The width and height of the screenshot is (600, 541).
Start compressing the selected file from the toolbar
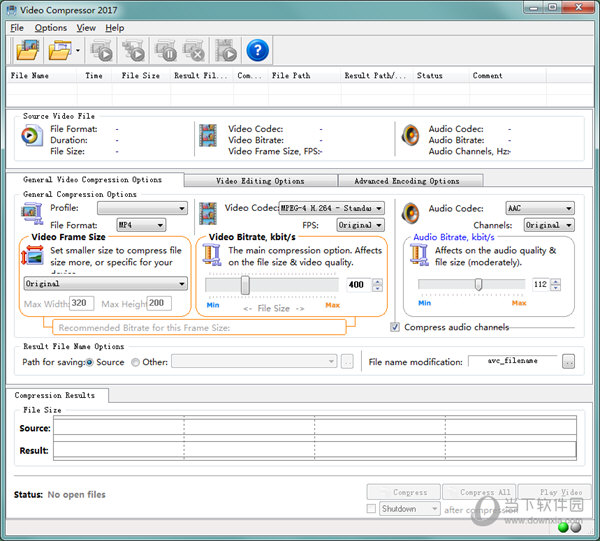coord(101,50)
